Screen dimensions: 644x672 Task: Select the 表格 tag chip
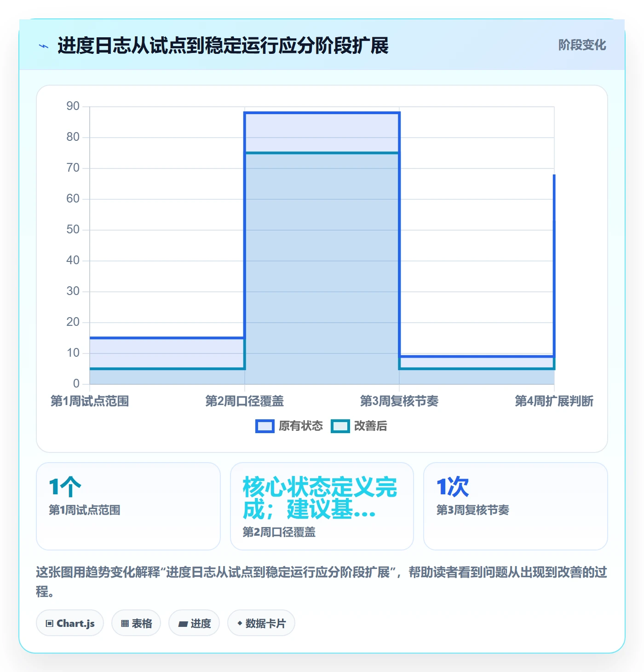tap(136, 623)
